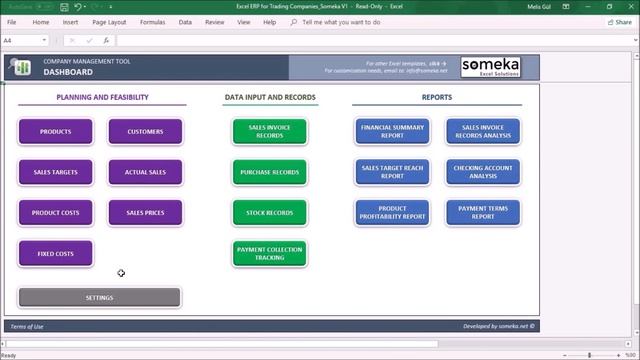Screen dimensions: 640x360
Task: Click the Someka Excel Solutions logo
Action: (491, 67)
